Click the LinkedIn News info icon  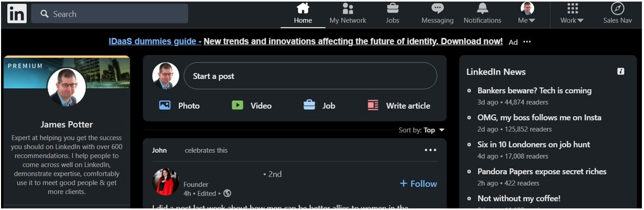621,71
